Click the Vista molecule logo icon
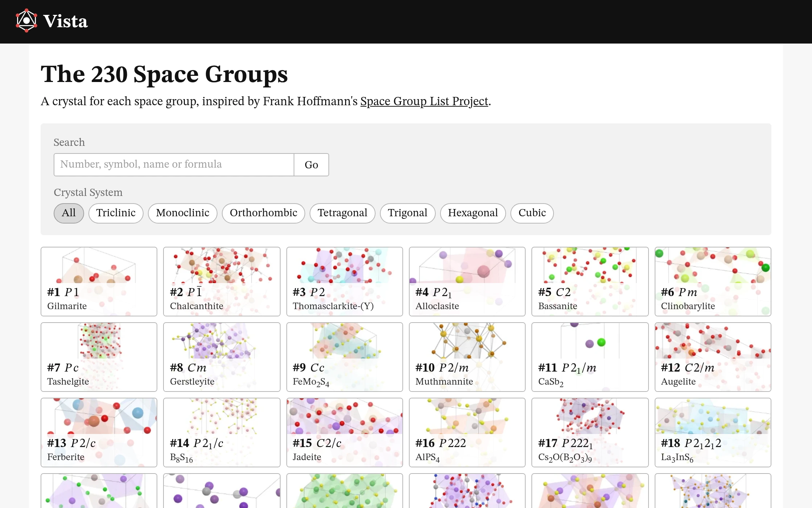 [26, 21]
